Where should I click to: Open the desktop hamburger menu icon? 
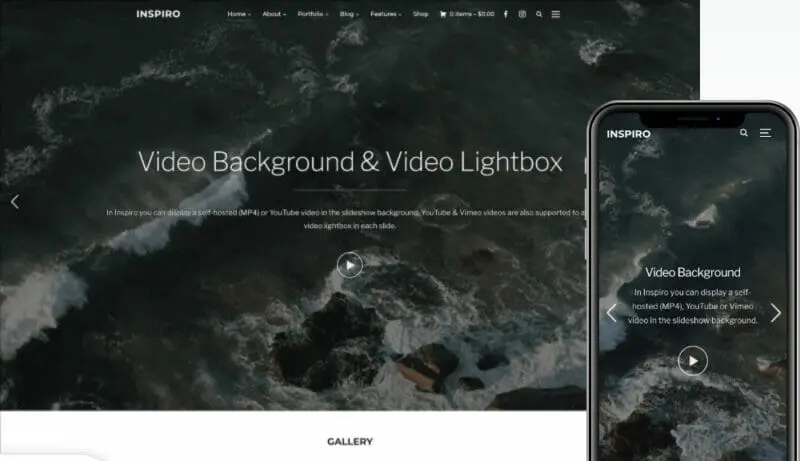tap(555, 14)
